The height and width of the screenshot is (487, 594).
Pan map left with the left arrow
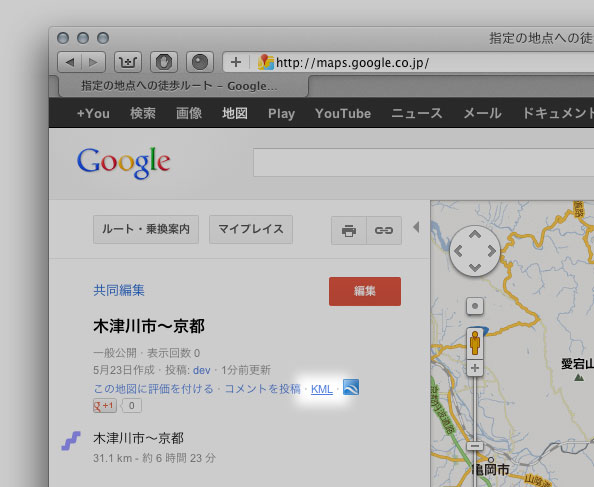point(458,251)
